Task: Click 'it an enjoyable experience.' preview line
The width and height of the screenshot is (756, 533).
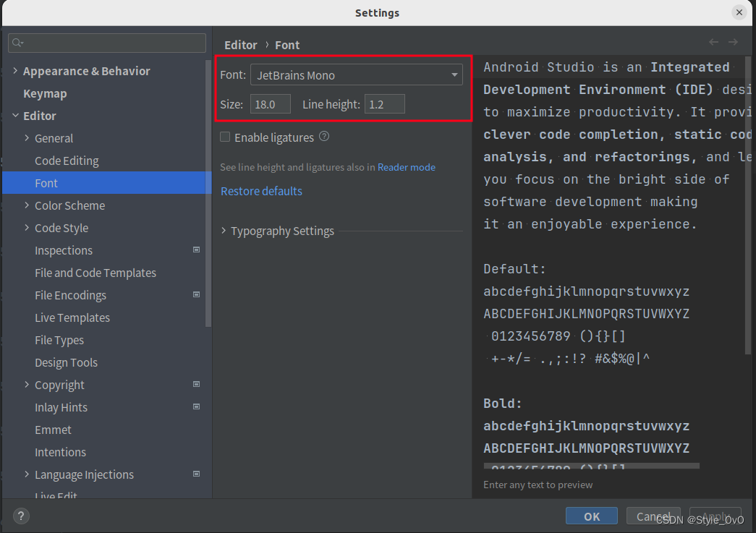Action: point(590,224)
